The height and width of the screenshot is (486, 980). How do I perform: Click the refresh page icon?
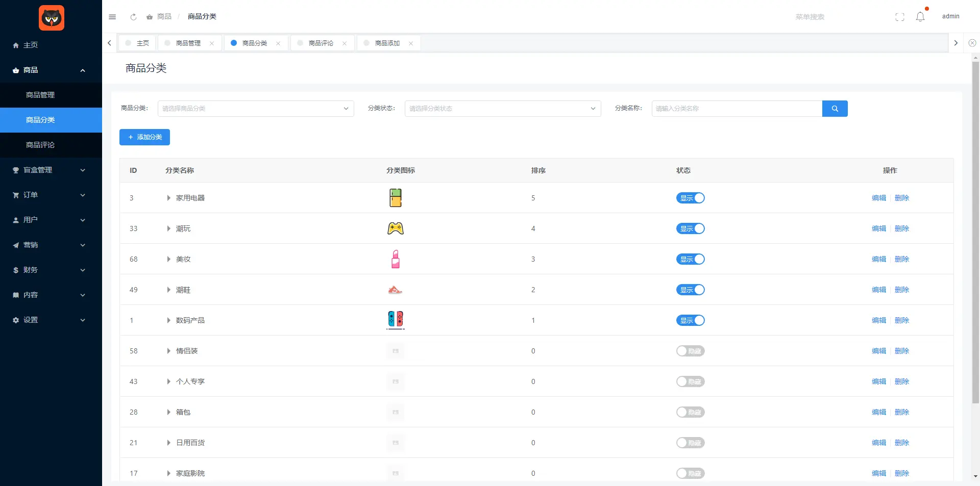(133, 17)
